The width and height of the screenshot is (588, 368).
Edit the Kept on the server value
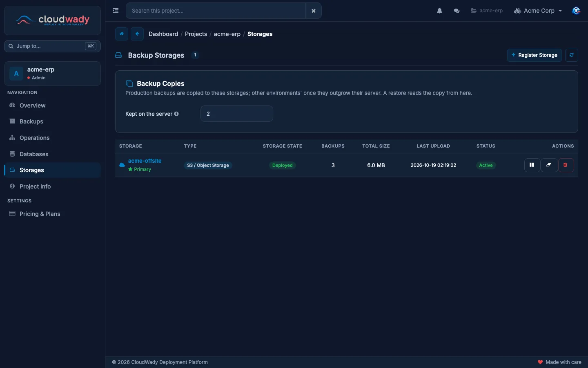[x=237, y=114]
